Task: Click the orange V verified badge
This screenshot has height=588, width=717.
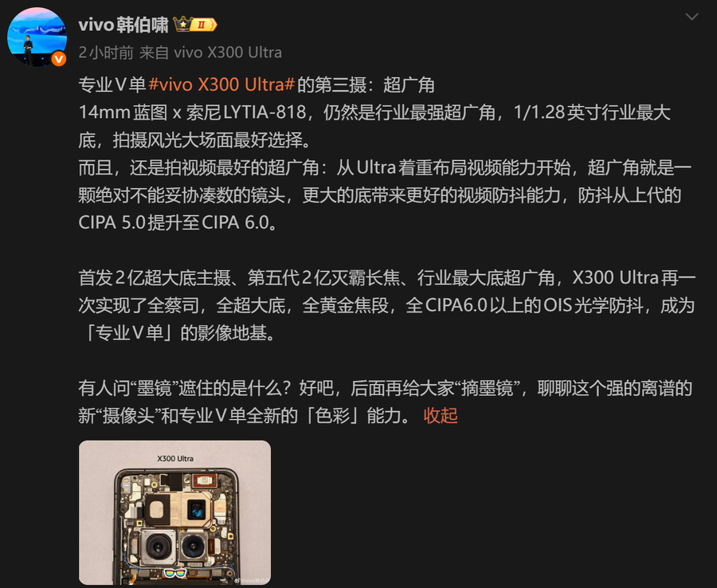Action: [58, 59]
